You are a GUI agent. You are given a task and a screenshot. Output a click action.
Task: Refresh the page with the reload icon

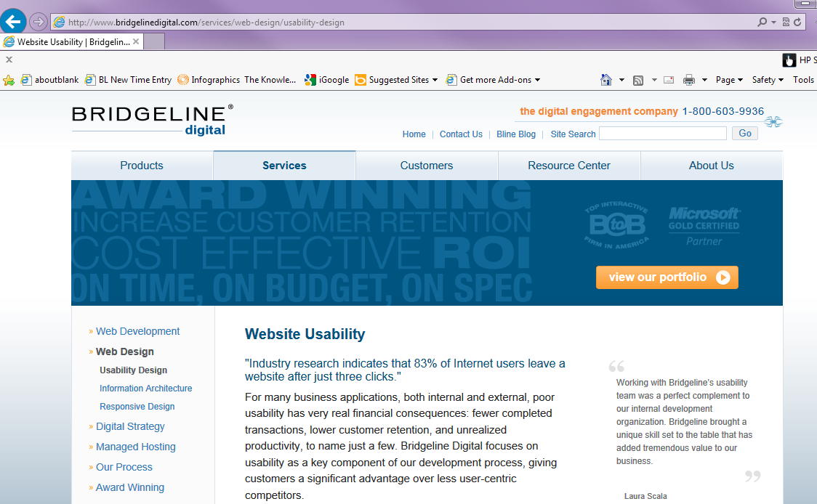(797, 22)
